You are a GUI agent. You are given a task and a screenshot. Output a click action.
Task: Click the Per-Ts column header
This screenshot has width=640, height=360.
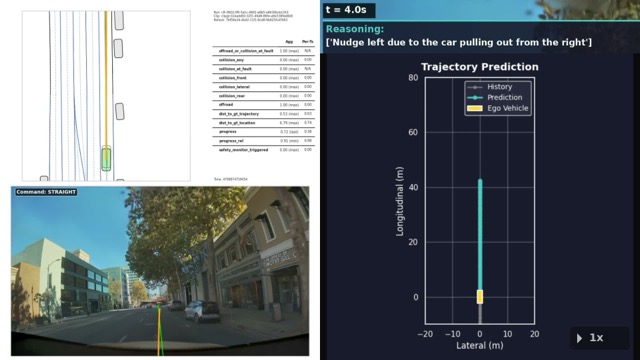pos(307,42)
